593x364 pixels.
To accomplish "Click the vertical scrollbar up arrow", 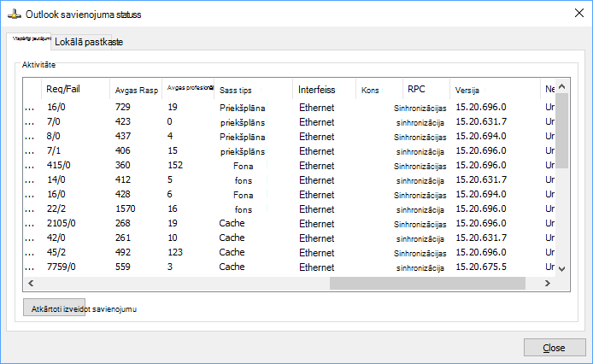I will pos(561,87).
